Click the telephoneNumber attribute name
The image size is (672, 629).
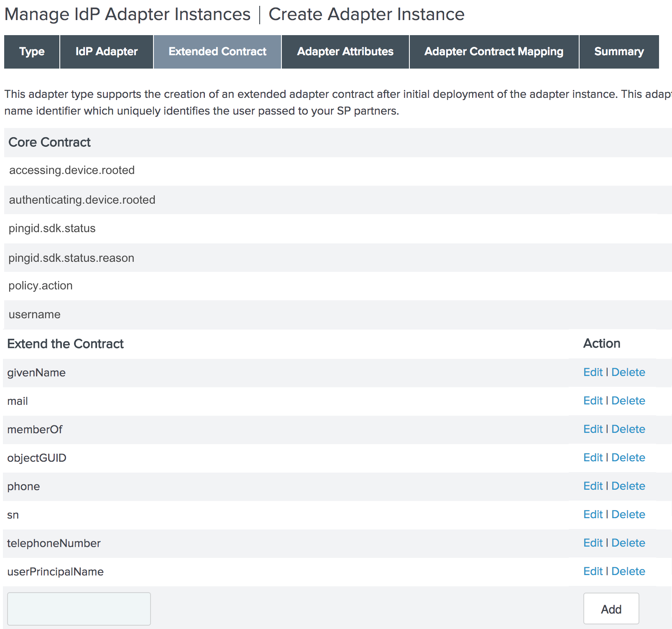pos(54,543)
